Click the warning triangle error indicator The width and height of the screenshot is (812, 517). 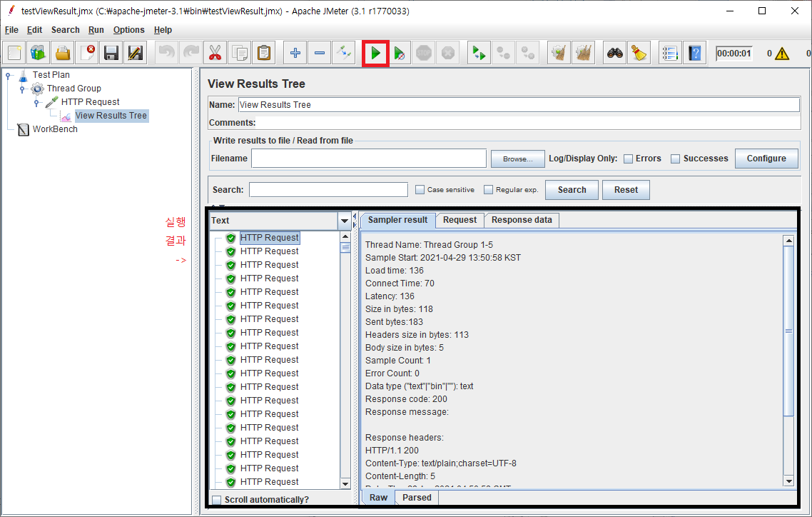pos(782,54)
